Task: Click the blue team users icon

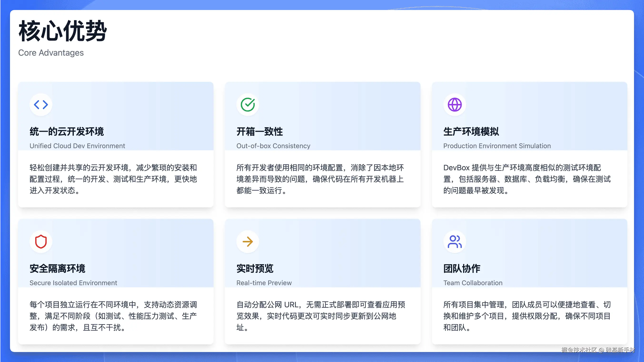Action: [x=455, y=242]
